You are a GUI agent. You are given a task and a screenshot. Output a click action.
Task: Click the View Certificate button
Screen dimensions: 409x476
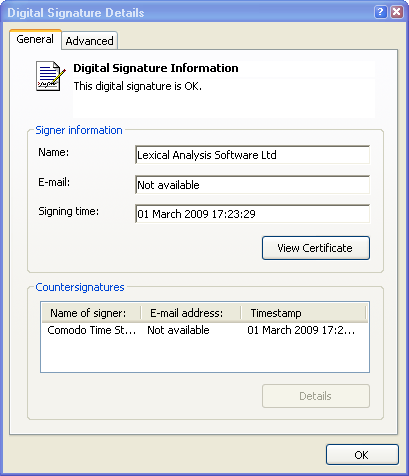[x=316, y=248]
